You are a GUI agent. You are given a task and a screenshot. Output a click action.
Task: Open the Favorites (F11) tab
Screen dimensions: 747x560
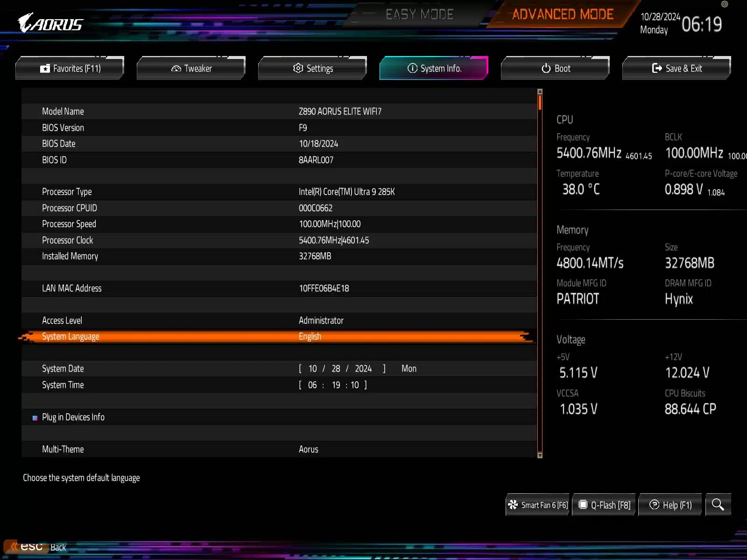tap(70, 68)
